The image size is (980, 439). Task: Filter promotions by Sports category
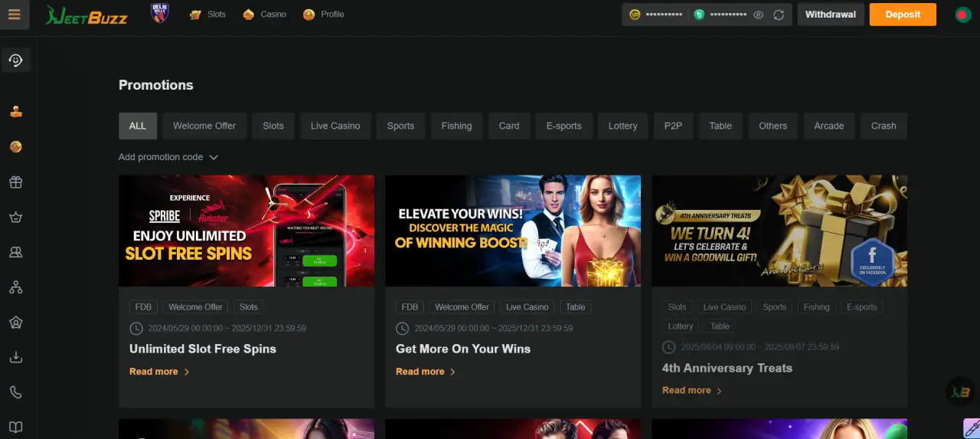[400, 126]
